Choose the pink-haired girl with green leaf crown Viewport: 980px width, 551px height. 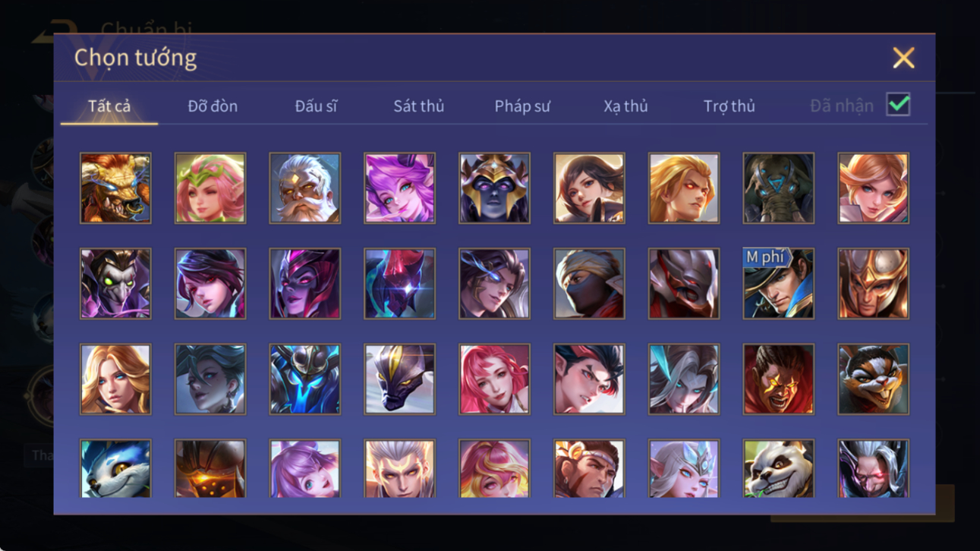(210, 188)
